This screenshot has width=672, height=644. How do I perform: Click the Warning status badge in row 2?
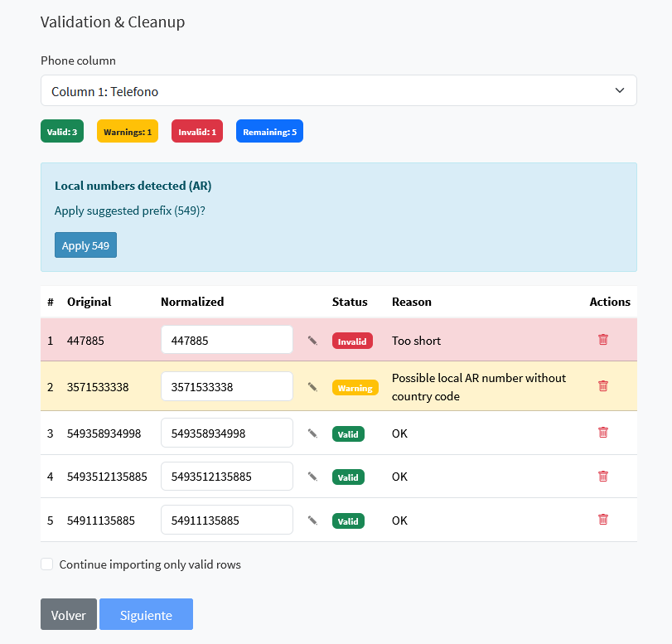coord(355,388)
